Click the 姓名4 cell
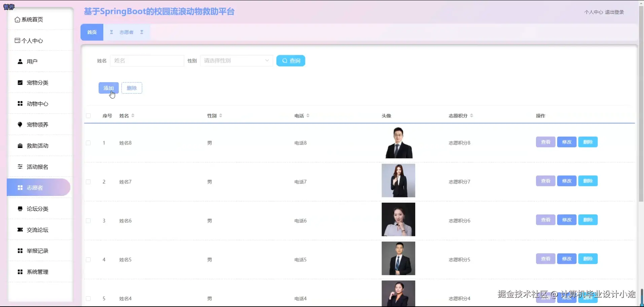This screenshot has width=644, height=307. click(x=125, y=299)
